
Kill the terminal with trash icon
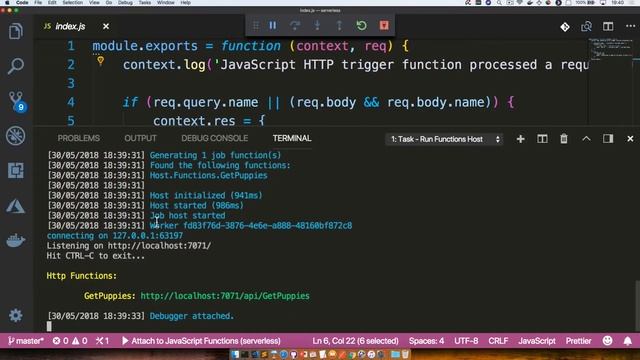[564, 139]
